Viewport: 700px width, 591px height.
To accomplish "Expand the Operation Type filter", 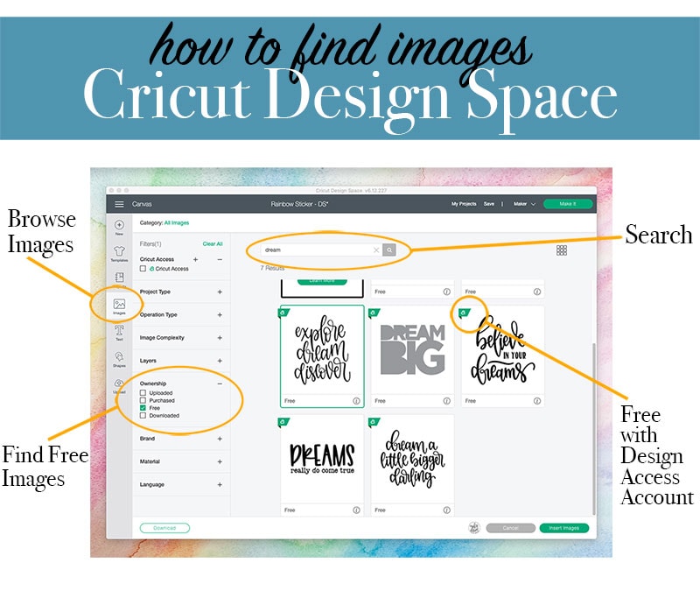I will (220, 315).
